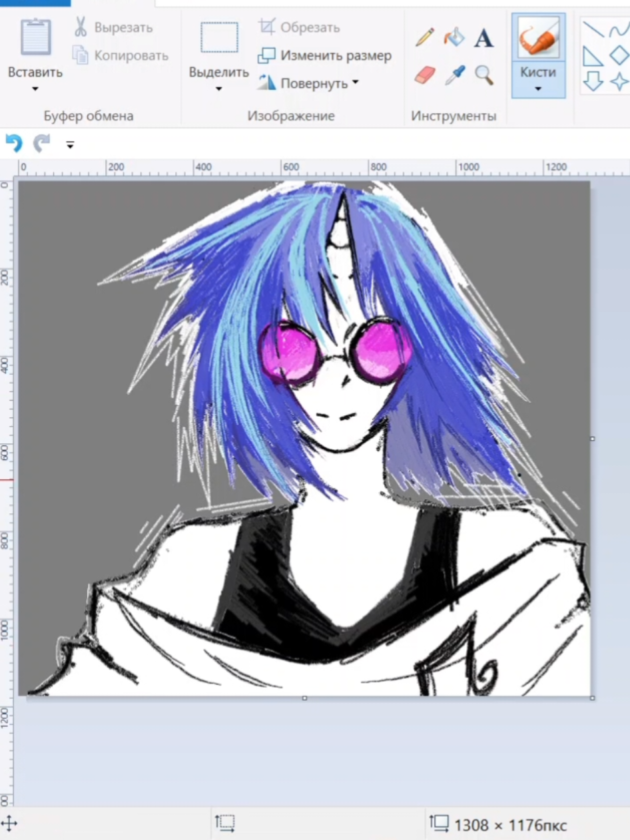The image size is (630, 840).
Task: Select the Eraser tool
Action: pos(425,75)
